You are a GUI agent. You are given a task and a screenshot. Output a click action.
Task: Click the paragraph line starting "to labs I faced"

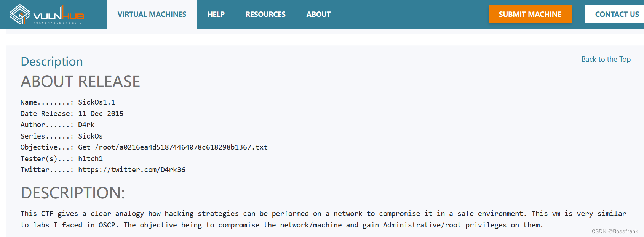coord(282,225)
